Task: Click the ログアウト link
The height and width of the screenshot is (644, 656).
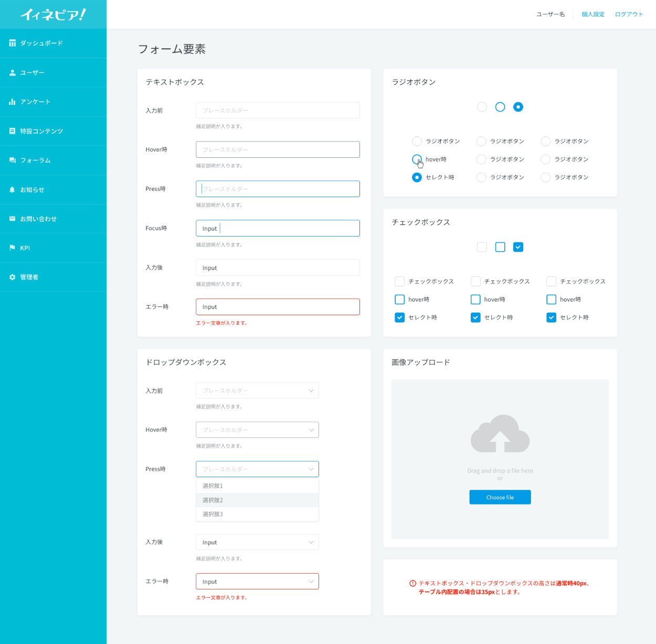Action: (x=629, y=15)
